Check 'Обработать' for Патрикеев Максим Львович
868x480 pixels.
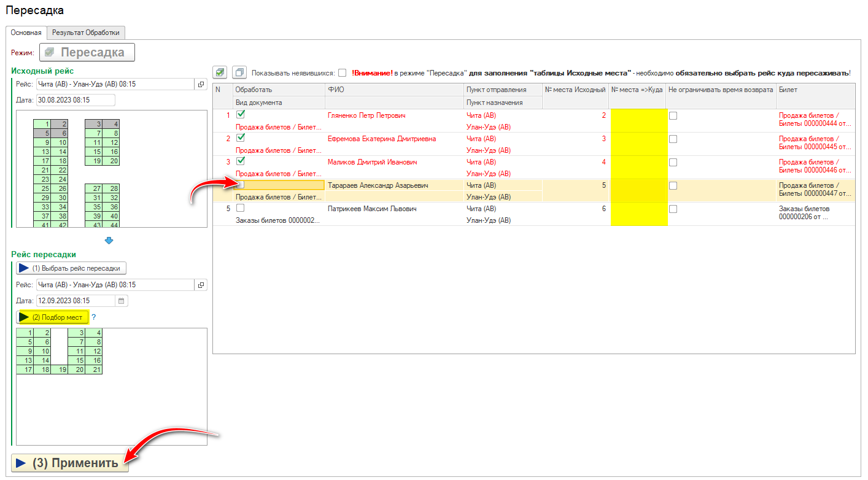[241, 209]
